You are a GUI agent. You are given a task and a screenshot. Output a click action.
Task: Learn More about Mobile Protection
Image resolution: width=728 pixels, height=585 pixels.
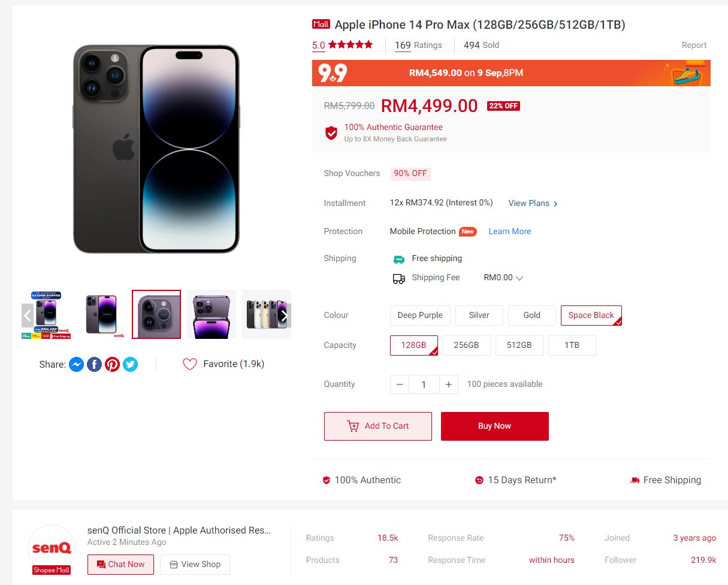[509, 231]
